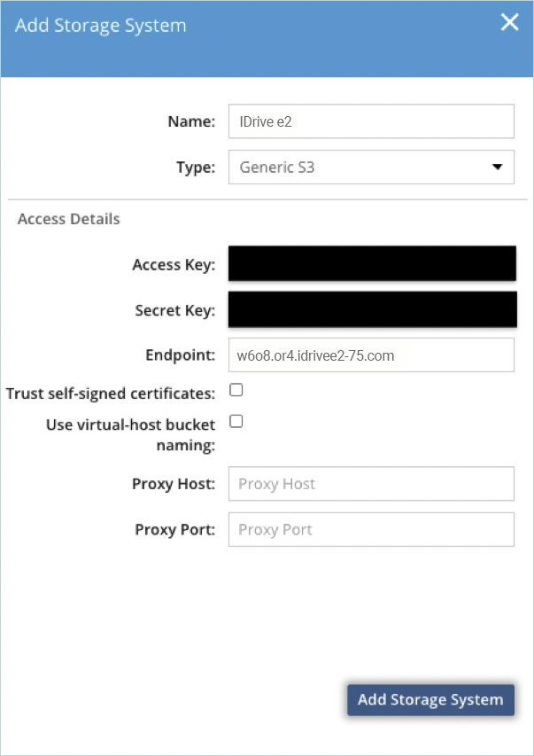Click the Access Details section heading
The height and width of the screenshot is (756, 534).
coord(69,218)
